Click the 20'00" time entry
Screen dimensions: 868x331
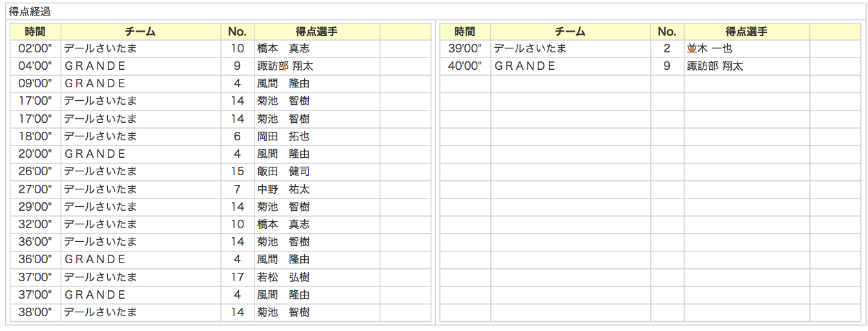pyautogui.click(x=35, y=154)
